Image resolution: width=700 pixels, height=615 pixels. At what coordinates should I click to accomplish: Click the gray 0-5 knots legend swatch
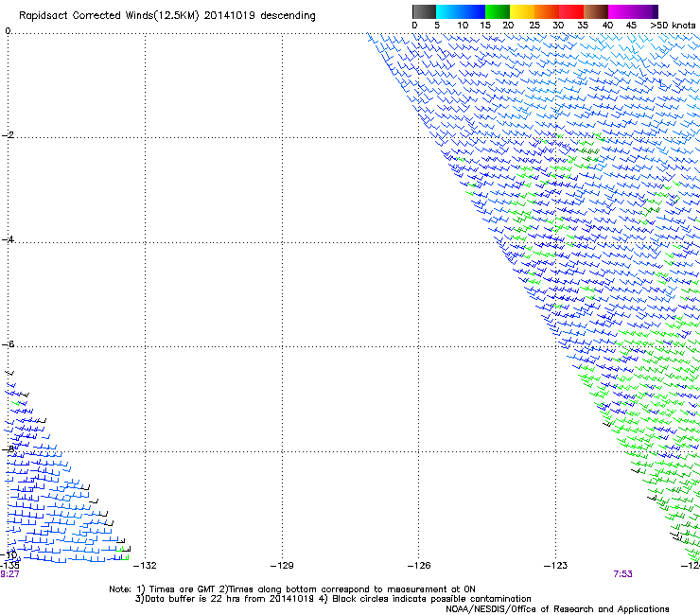(424, 11)
